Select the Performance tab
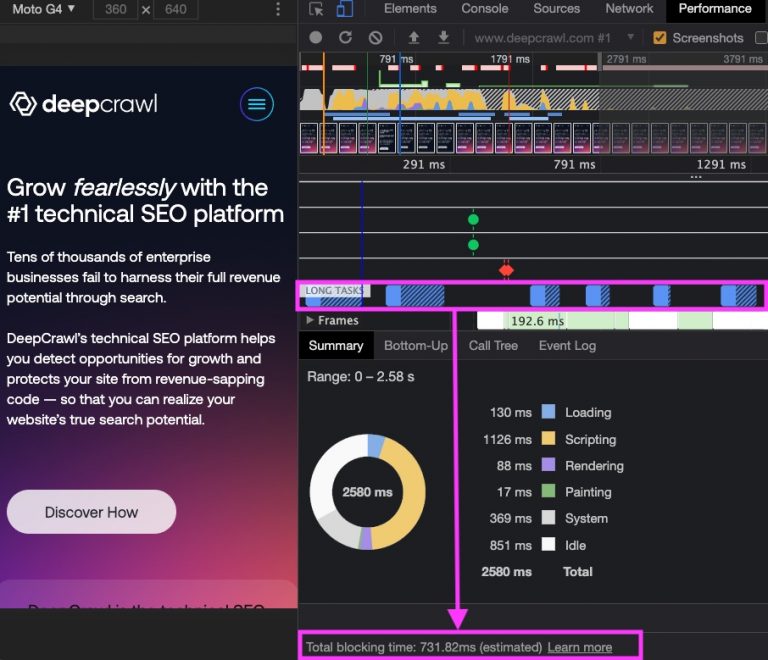Viewport: 768px width, 660px height. click(715, 9)
